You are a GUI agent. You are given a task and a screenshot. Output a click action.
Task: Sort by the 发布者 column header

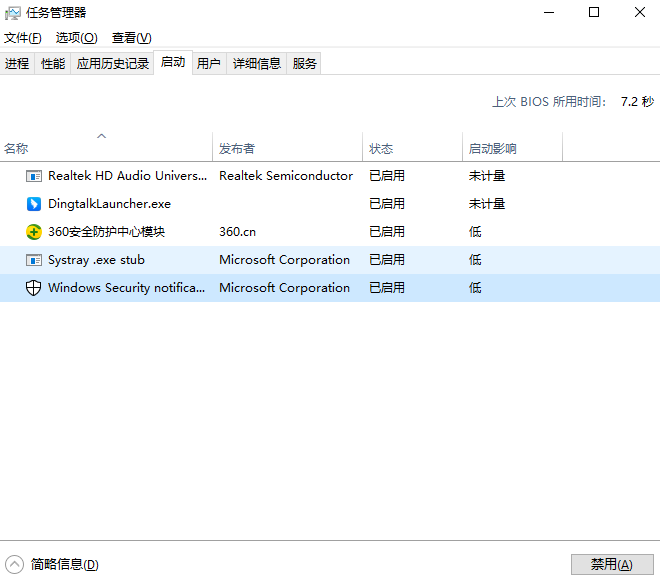pos(237,149)
